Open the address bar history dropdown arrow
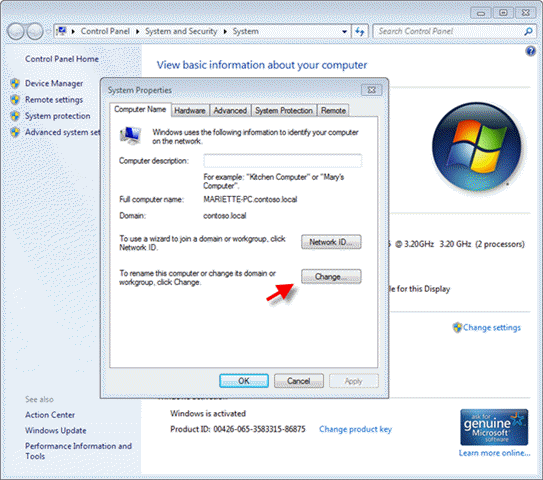 point(344,32)
